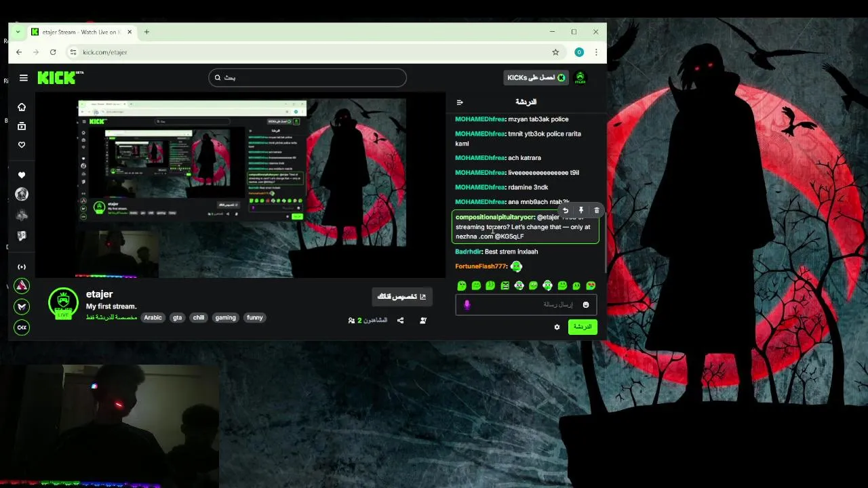Click the etajer channel name
The image size is (868, 488).
click(100, 294)
